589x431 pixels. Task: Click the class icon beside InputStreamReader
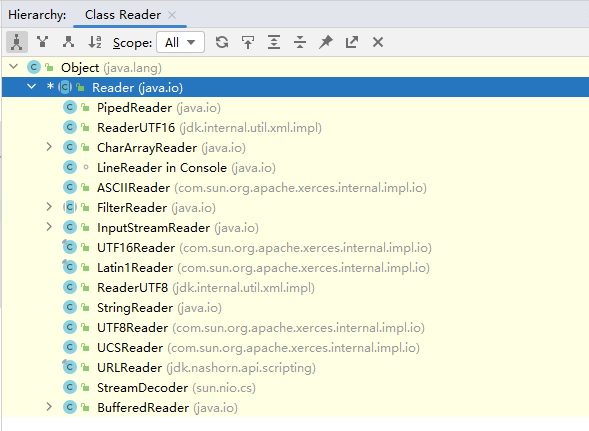(70, 227)
